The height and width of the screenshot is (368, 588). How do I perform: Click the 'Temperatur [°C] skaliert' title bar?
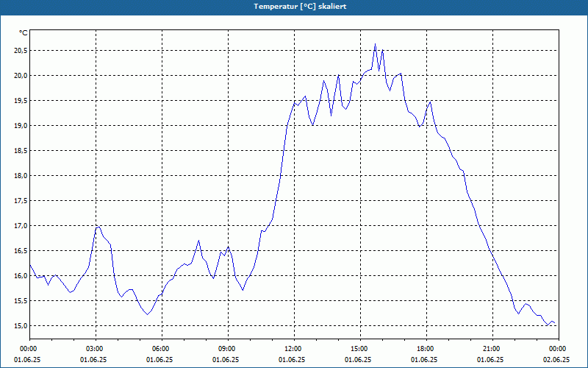(294, 7)
